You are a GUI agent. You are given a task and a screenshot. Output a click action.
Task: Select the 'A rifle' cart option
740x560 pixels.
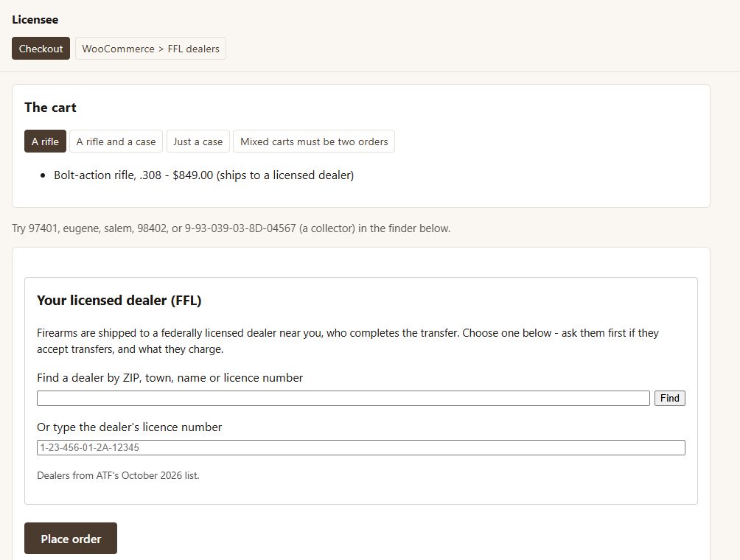[x=45, y=141]
